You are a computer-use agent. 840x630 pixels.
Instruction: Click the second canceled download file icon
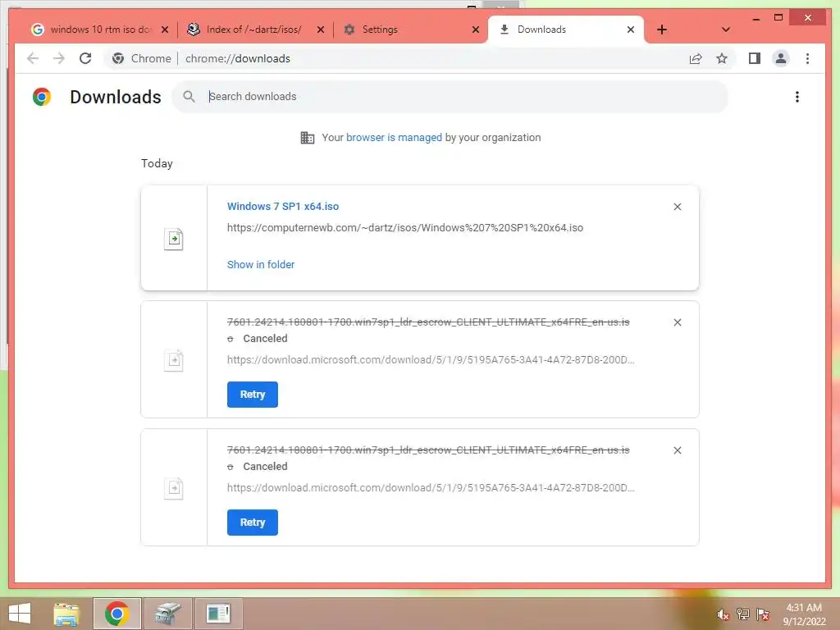[174, 488]
